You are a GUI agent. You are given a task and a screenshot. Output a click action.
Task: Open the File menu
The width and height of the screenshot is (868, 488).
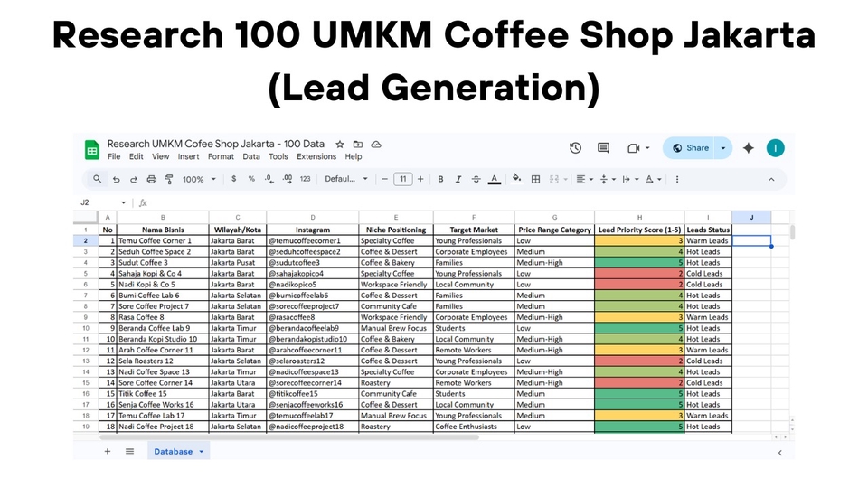(x=114, y=156)
